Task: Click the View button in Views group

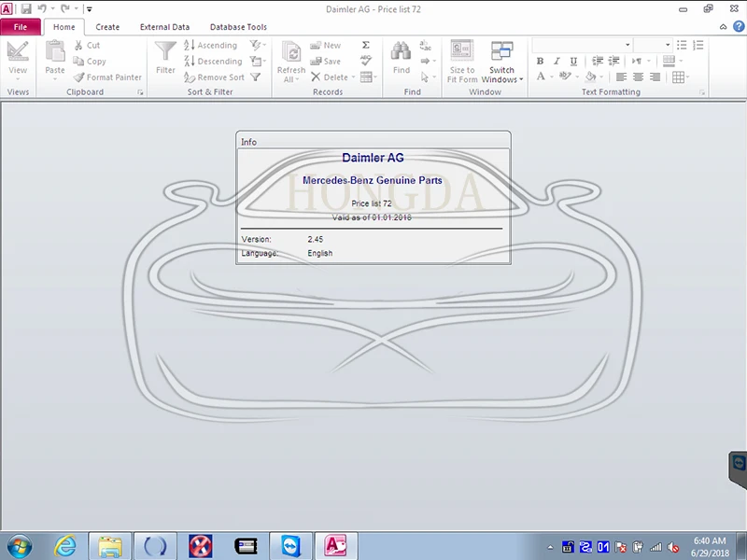Action: (x=18, y=61)
